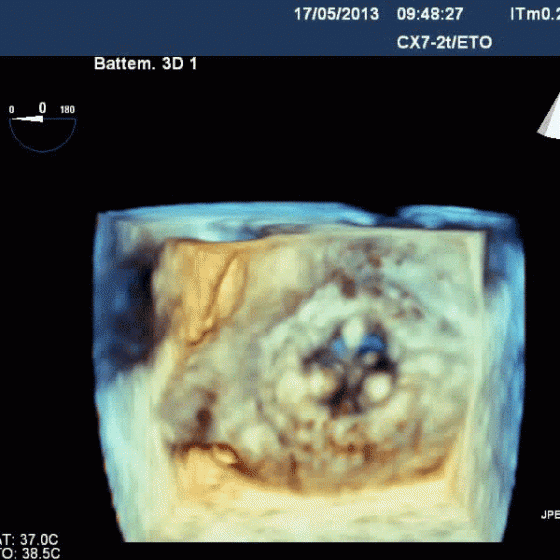
Task: Click the angle dial semicircle indicator
Action: point(42,135)
